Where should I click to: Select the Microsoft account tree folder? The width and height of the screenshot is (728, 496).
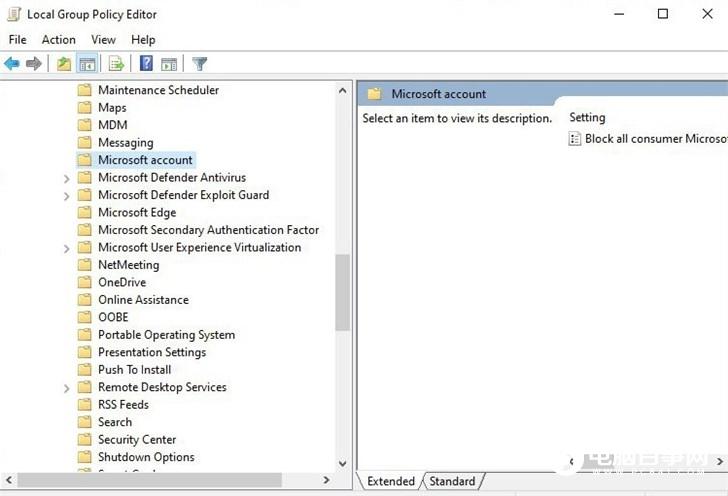(x=145, y=160)
